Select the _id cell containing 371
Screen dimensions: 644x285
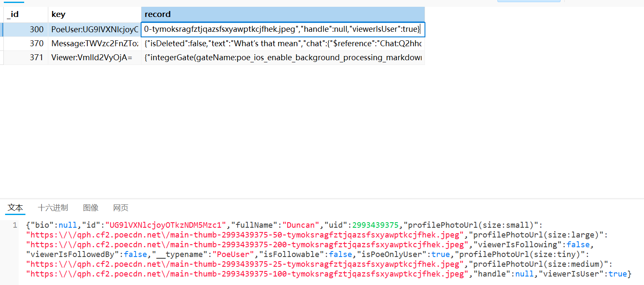26,58
